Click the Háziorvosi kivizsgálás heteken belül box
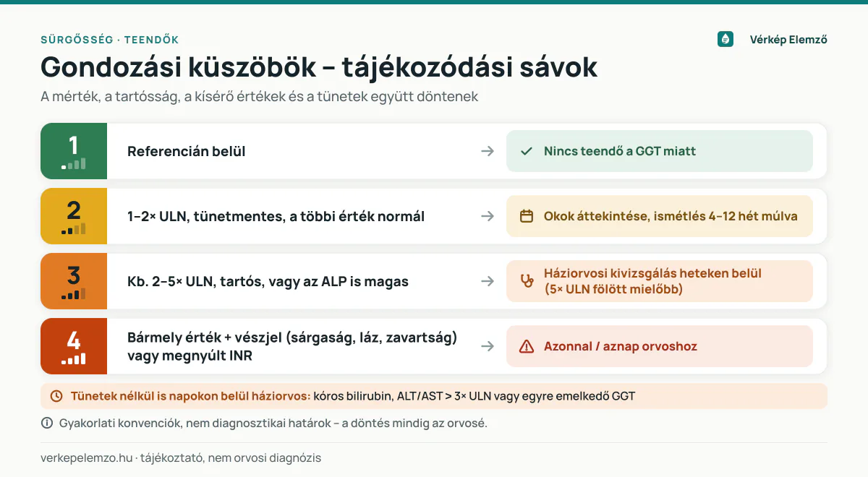868x477 pixels. coord(660,281)
